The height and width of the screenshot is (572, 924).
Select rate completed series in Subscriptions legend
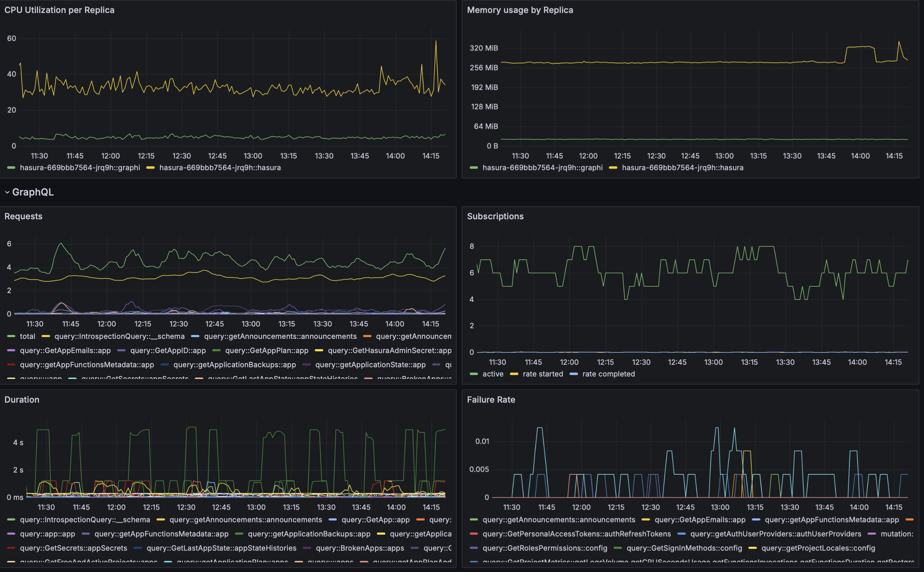[x=608, y=374]
